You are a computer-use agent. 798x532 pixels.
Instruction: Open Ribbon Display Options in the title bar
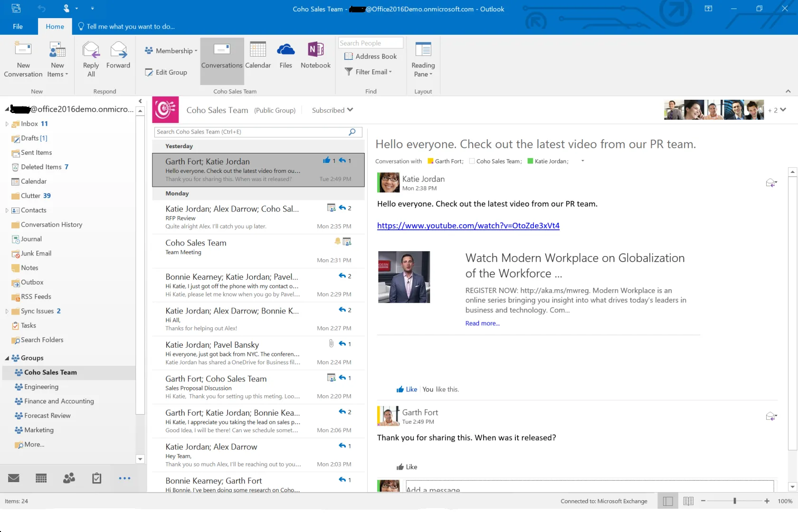pyautogui.click(x=708, y=9)
